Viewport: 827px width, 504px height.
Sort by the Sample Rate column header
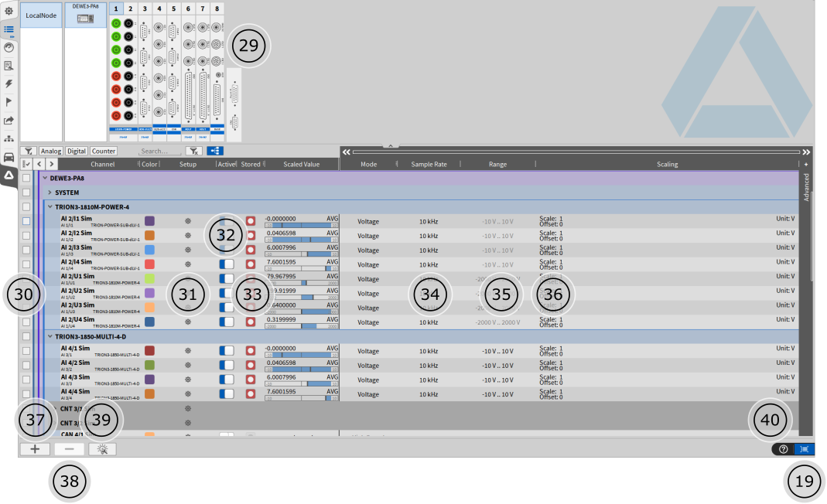pos(429,165)
